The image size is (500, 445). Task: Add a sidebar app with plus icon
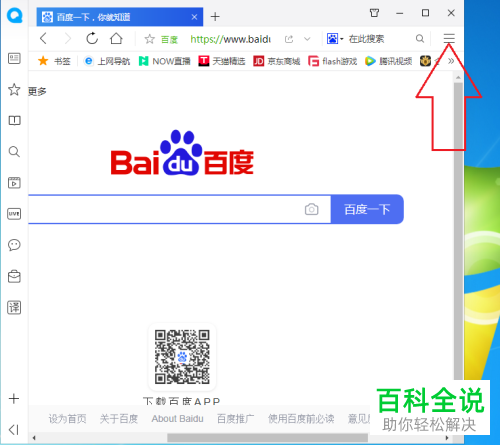click(x=14, y=399)
